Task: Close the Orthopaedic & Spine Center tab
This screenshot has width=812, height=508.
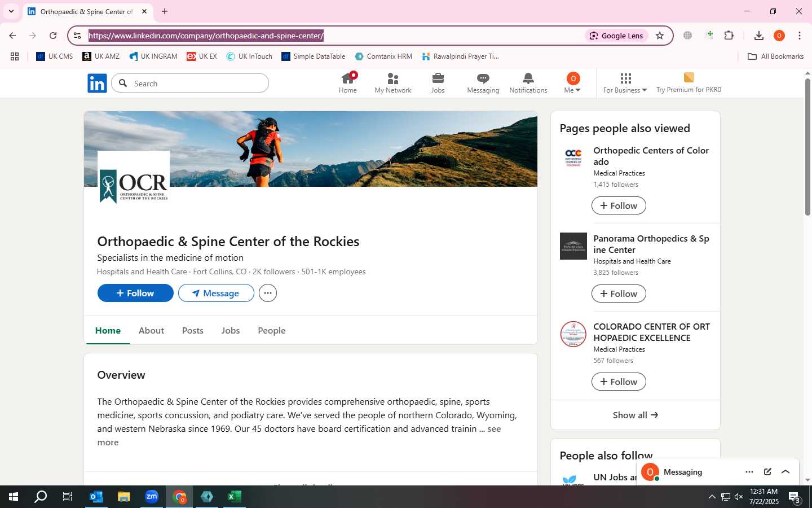Action: tap(144, 11)
